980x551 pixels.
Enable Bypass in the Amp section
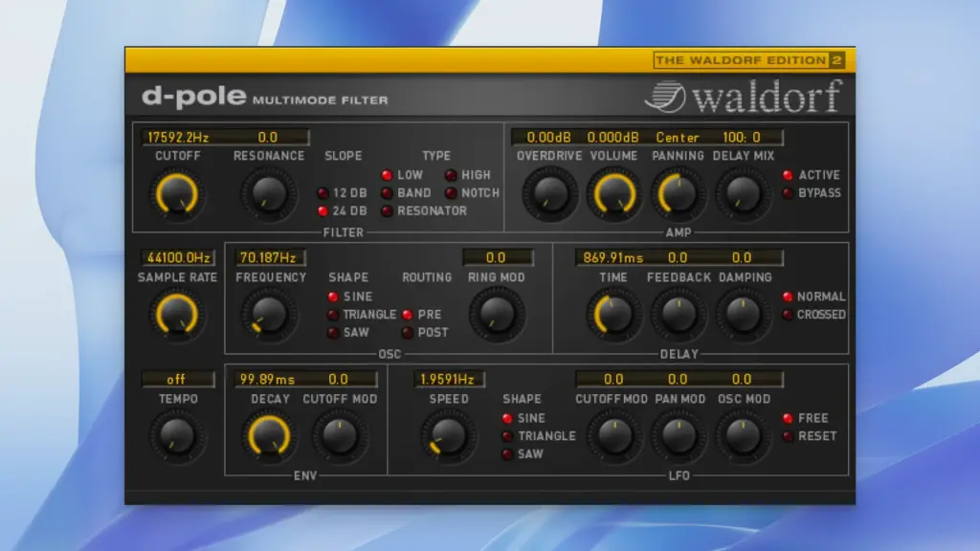(789, 192)
